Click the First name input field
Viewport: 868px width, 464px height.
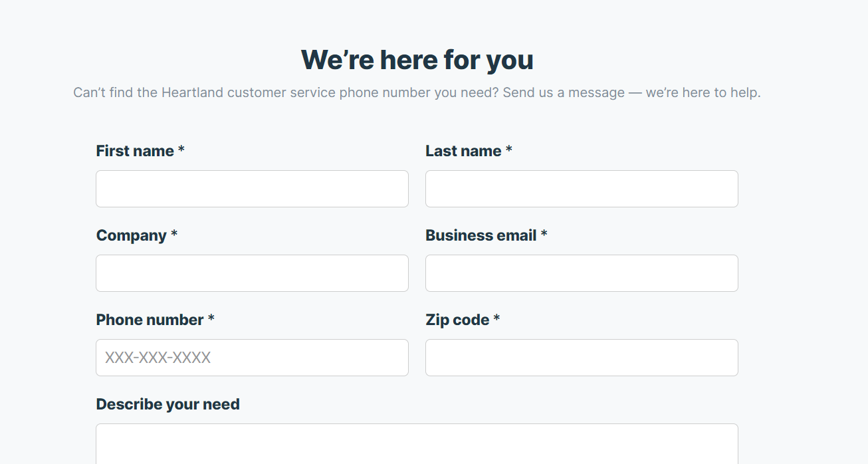pos(252,189)
